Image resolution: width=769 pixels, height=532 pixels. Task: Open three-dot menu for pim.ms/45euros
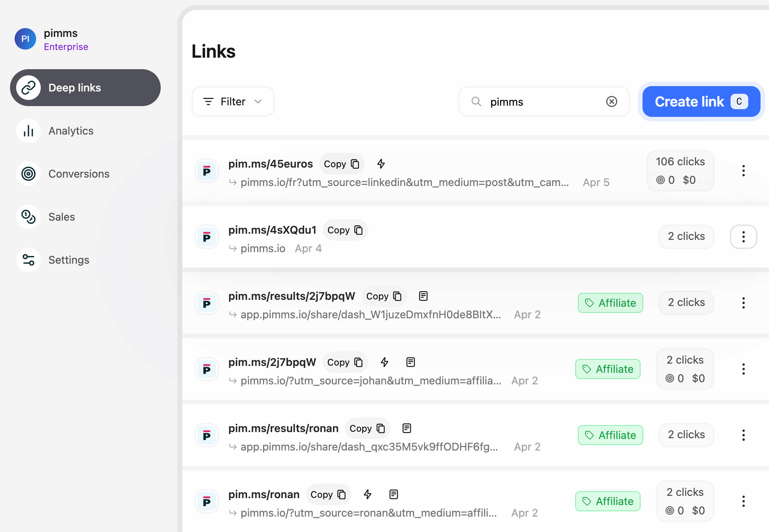click(x=743, y=171)
